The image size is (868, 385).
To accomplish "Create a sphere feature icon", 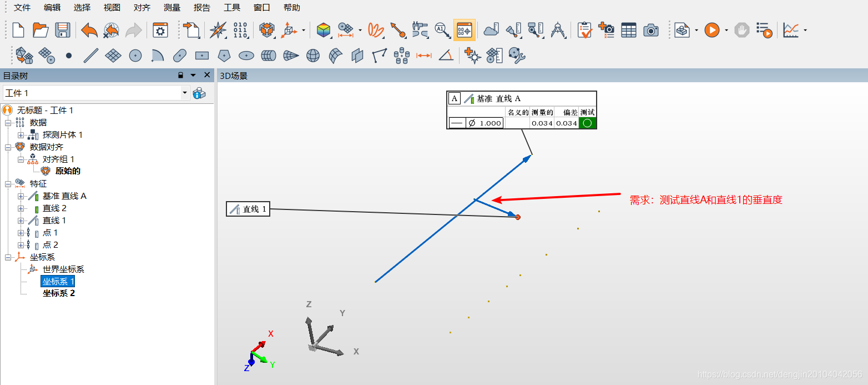I will click(313, 56).
